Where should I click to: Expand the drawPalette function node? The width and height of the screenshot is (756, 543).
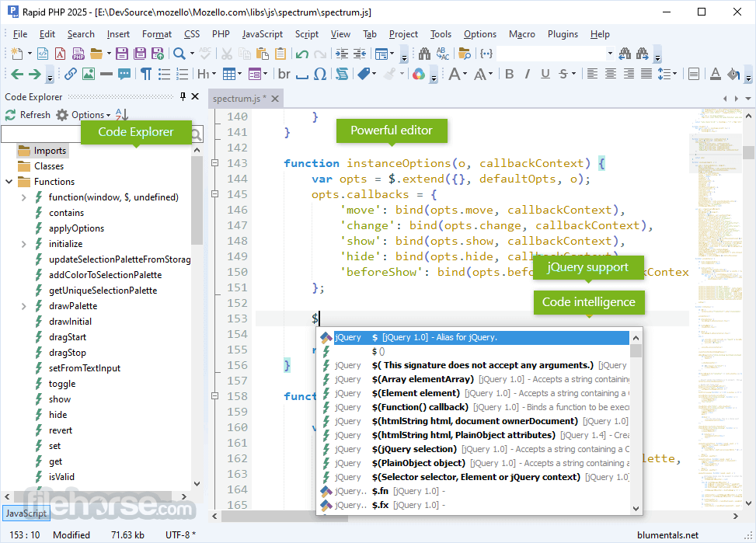23,306
